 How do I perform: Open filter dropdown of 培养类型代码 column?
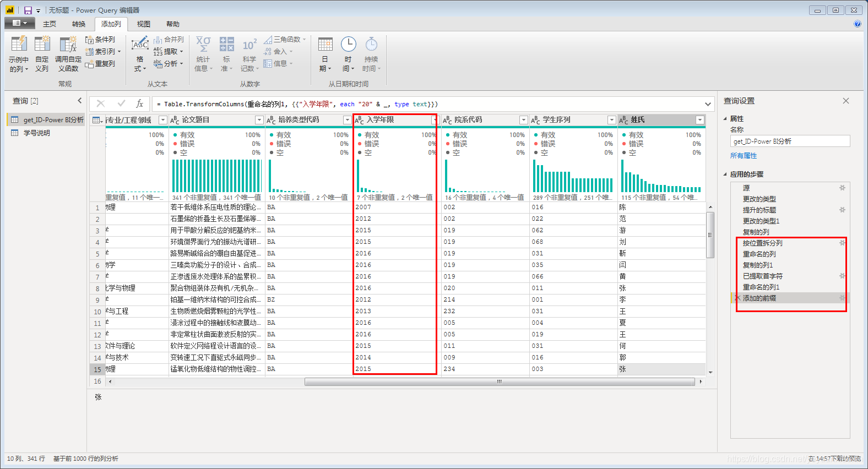pos(347,120)
